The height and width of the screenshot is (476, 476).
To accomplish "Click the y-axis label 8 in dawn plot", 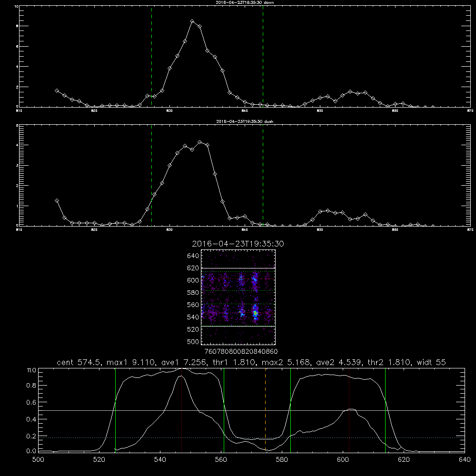I will (x=17, y=26).
